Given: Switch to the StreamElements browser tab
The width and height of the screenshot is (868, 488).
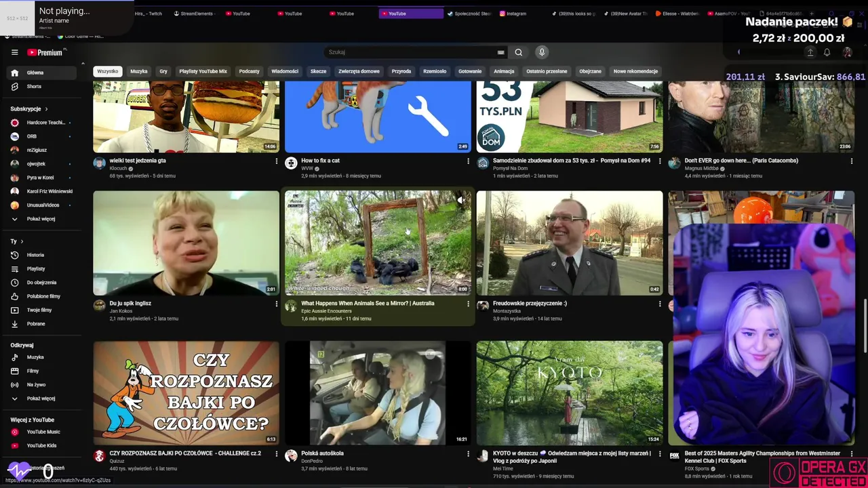Looking at the screenshot, I should pyautogui.click(x=195, y=14).
